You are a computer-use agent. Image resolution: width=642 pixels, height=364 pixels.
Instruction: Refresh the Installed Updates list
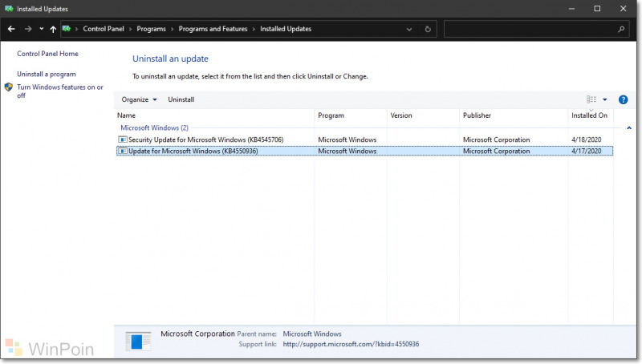point(428,29)
